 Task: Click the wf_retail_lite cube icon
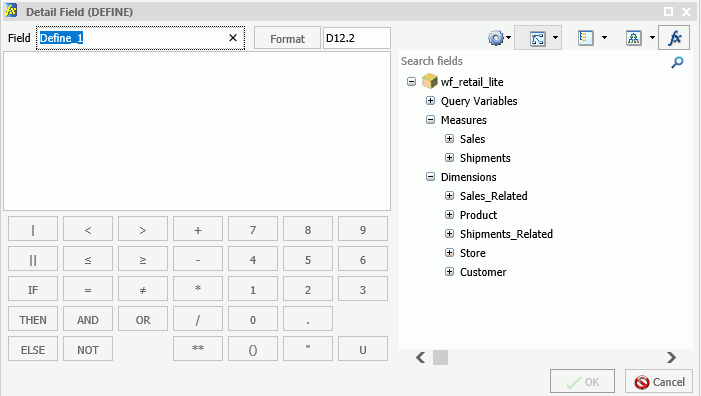click(430, 81)
